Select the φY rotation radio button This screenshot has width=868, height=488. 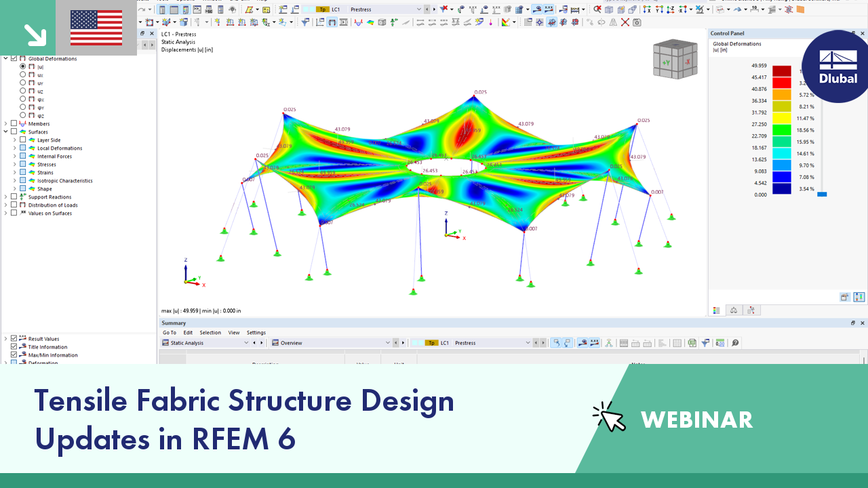(23, 107)
